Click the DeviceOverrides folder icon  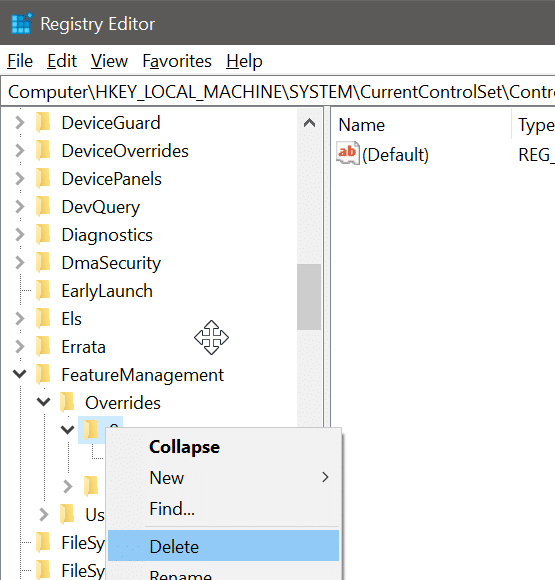44,151
